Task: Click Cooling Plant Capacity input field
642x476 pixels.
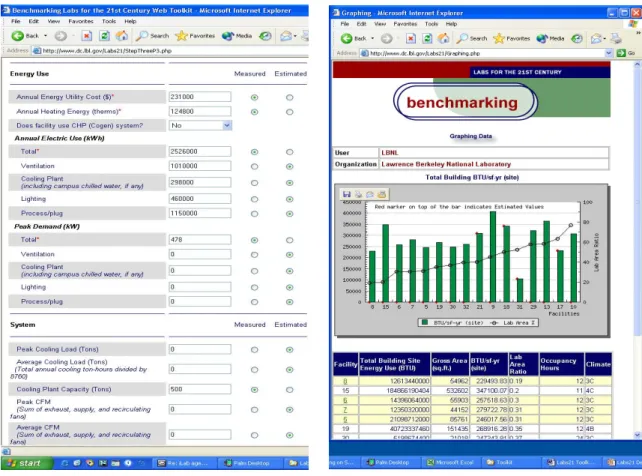Action: tap(200, 389)
